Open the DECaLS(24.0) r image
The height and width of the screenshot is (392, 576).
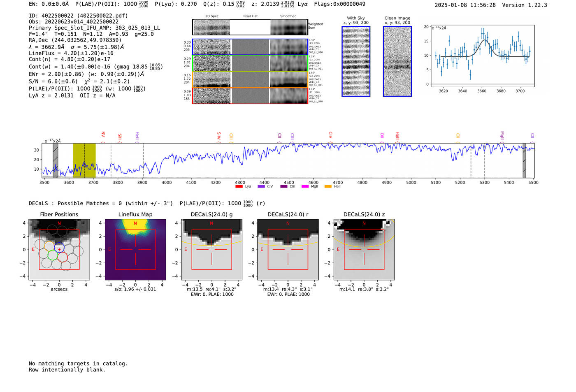(x=288, y=250)
